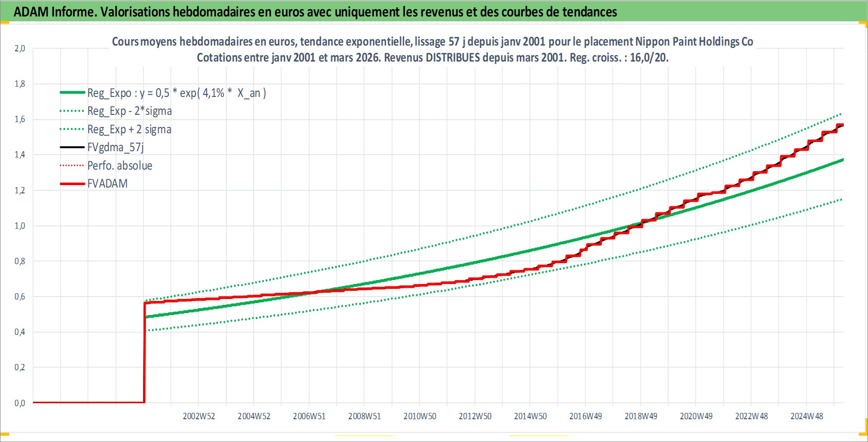868x442 pixels.
Task: Click x-axis label '2002W52'
Action: pos(199,416)
